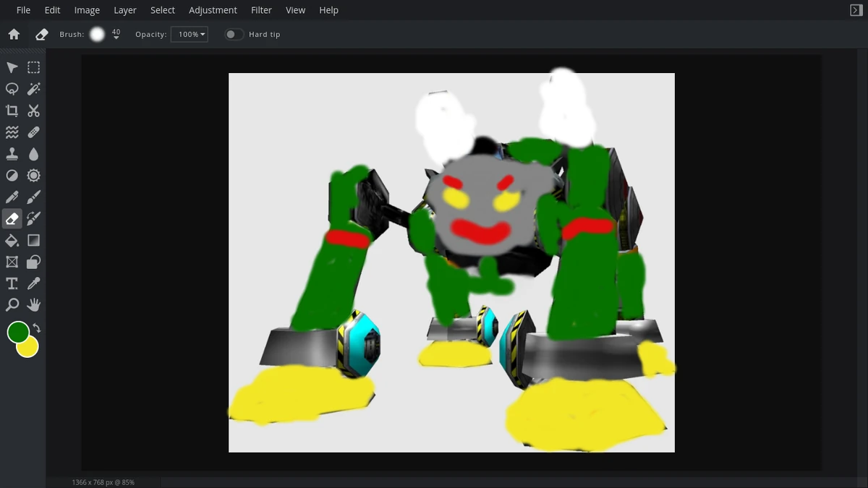The height and width of the screenshot is (488, 868).
Task: Activate the Zoom magnifier tool
Action: [x=11, y=304]
